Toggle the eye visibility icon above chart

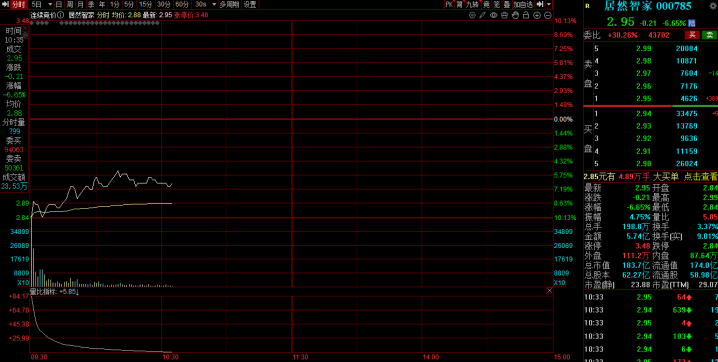click(494, 15)
